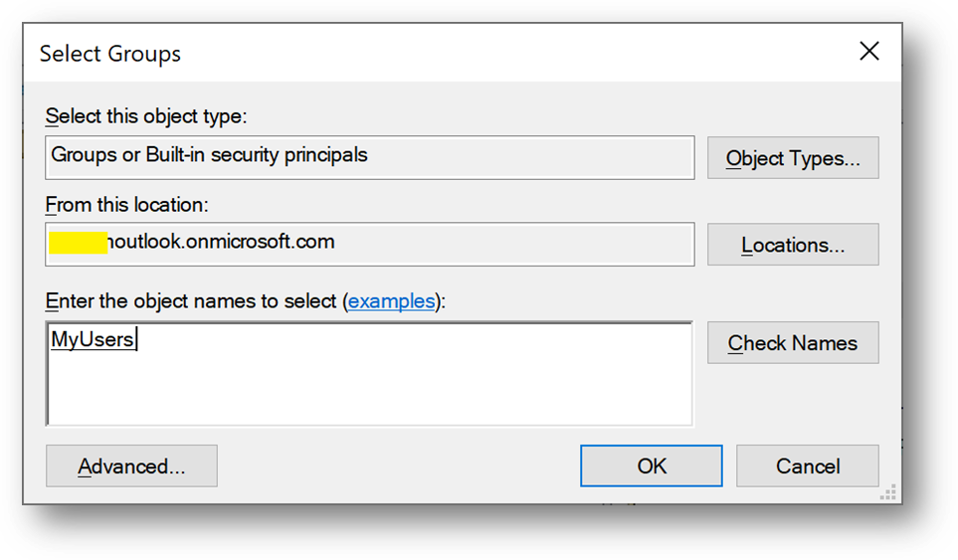Close the Select Groups dialog with X
Viewport: 958px width, 560px height.
click(x=868, y=52)
